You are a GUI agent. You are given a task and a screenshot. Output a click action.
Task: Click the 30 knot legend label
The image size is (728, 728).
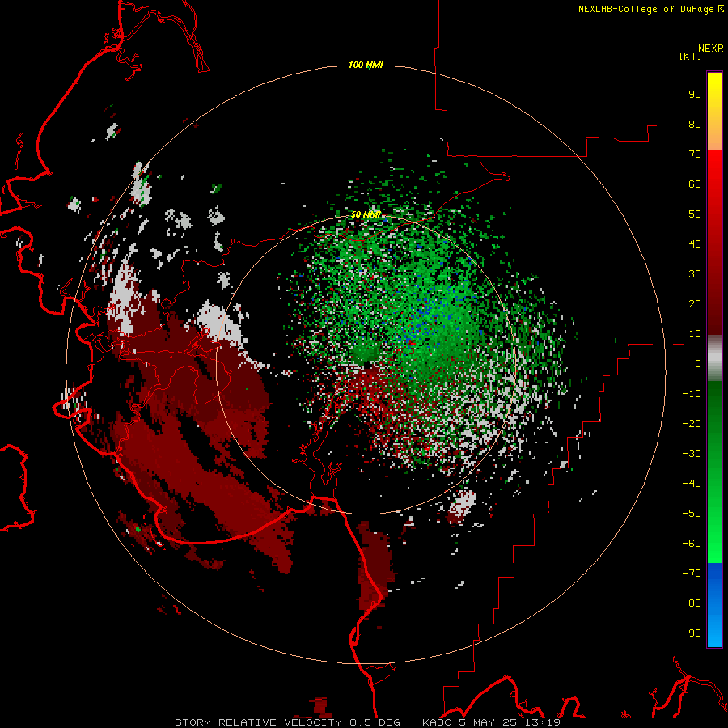(695, 274)
